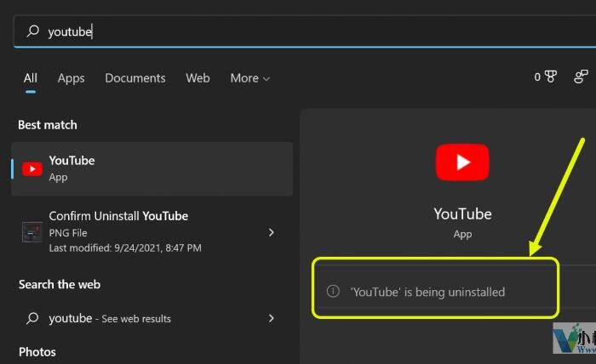Image resolution: width=596 pixels, height=364 pixels.
Task: Click the search magnifier icon in the search box
Action: click(33, 31)
